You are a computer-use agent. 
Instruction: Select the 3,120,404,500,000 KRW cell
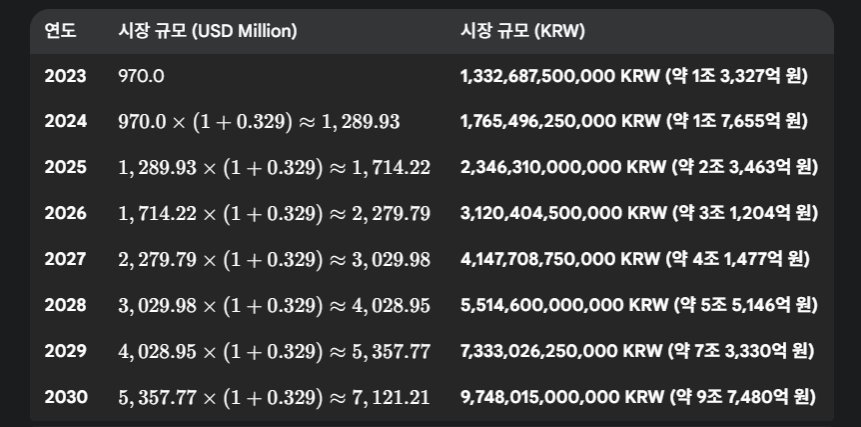tap(639, 213)
